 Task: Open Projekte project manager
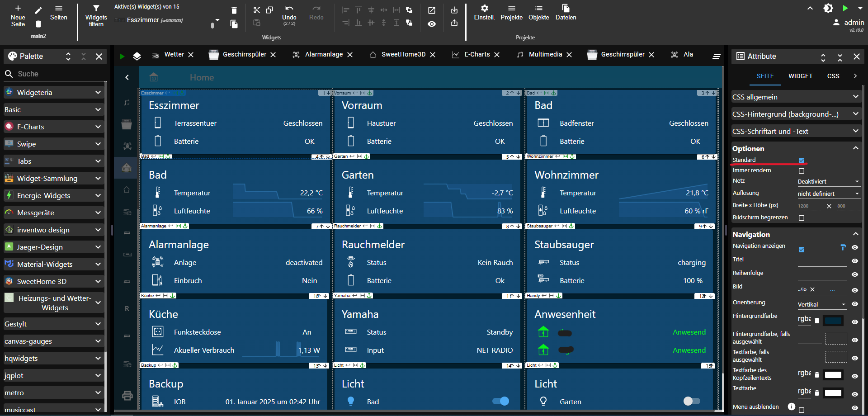(x=511, y=13)
